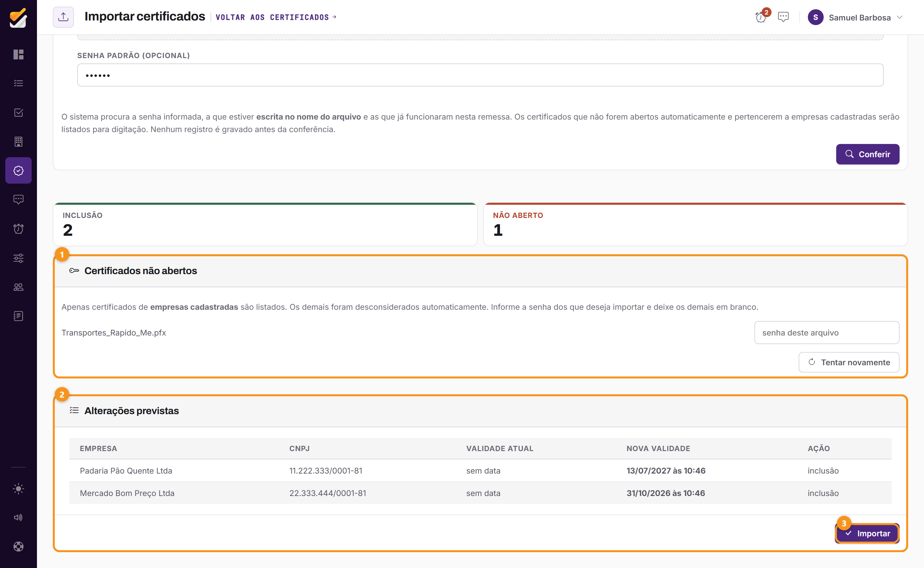Viewport: 924px width, 568px height.
Task: Focus the Senha padrão password field
Action: 480,75
